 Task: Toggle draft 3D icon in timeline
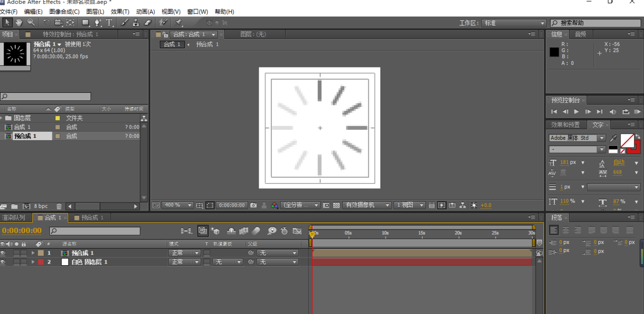pos(216,231)
